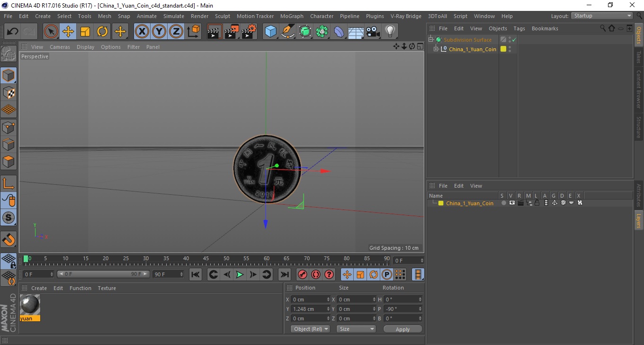This screenshot has height=345, width=644.
Task: Open material manager Texture menu
Action: [107, 288]
